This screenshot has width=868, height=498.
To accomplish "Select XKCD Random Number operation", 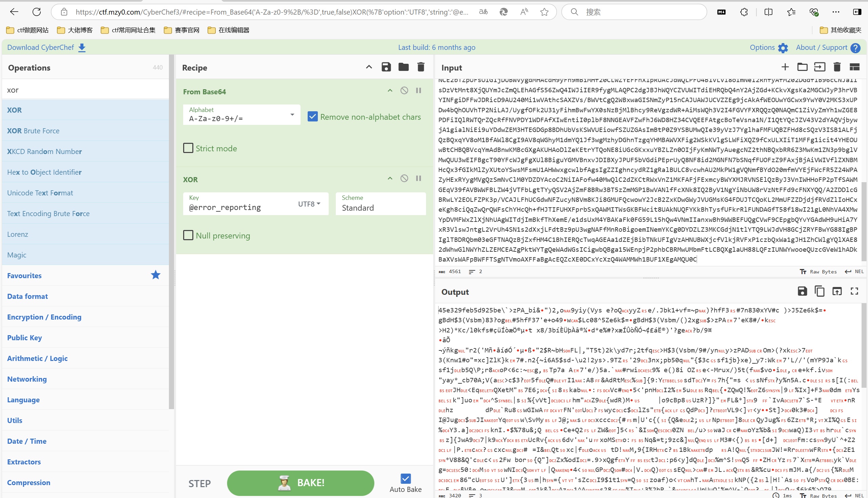I will (85, 151).
